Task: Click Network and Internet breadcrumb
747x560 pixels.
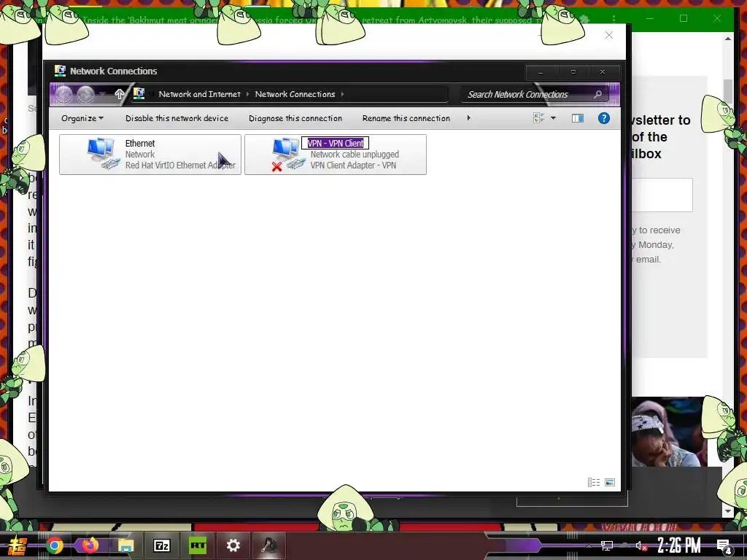Action: point(199,94)
